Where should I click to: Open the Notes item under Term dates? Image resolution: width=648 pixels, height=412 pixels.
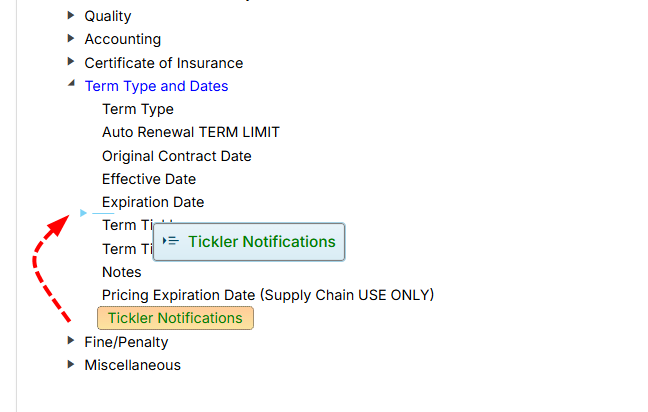point(121,272)
